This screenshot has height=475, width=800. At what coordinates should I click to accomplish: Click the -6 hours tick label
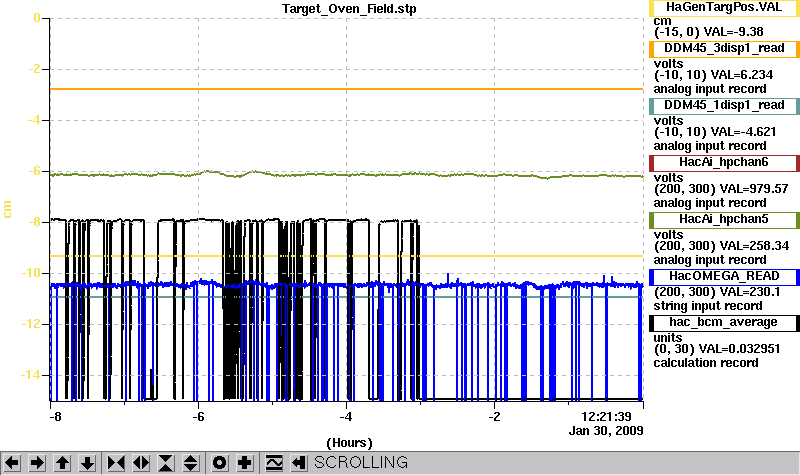tap(198, 417)
